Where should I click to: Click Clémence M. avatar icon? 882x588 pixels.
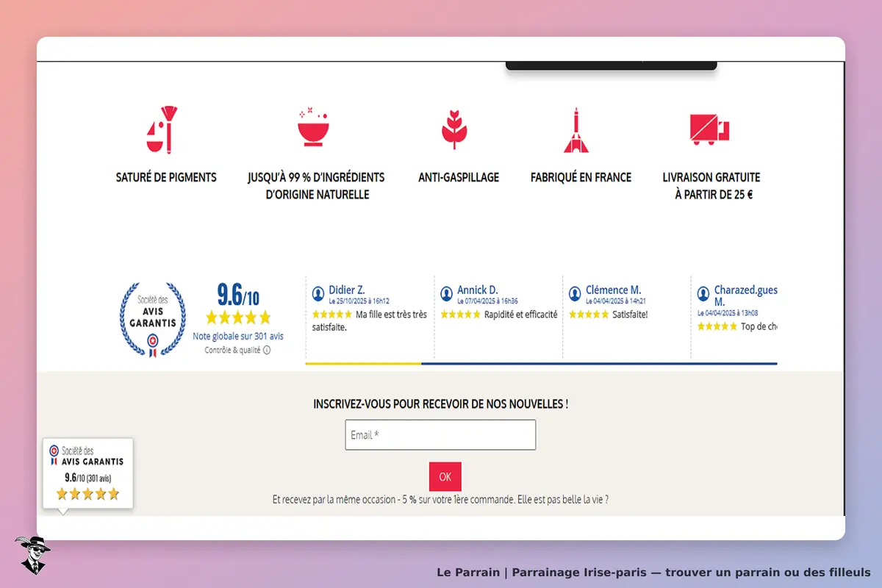[x=575, y=293]
